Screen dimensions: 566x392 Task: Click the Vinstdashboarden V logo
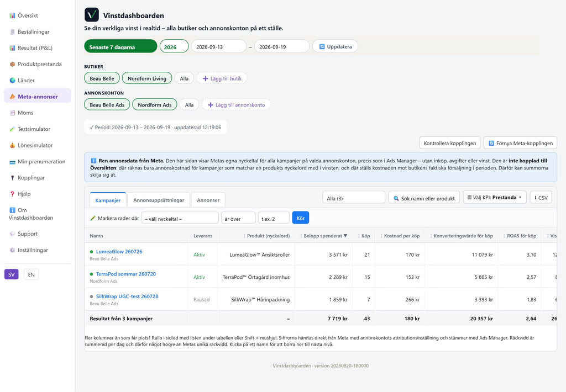click(x=92, y=15)
